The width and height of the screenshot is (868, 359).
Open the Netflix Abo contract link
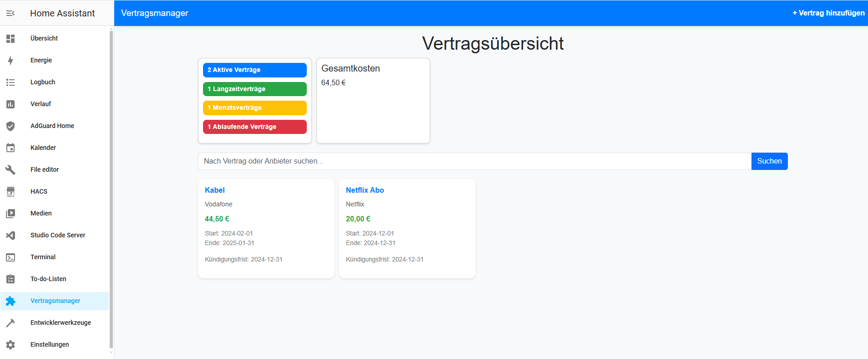[365, 190]
